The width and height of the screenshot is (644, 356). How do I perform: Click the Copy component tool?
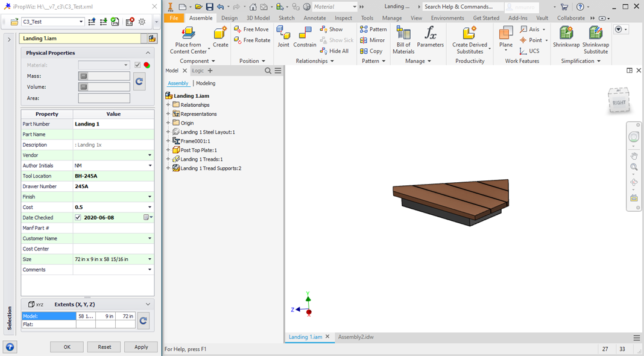(371, 51)
